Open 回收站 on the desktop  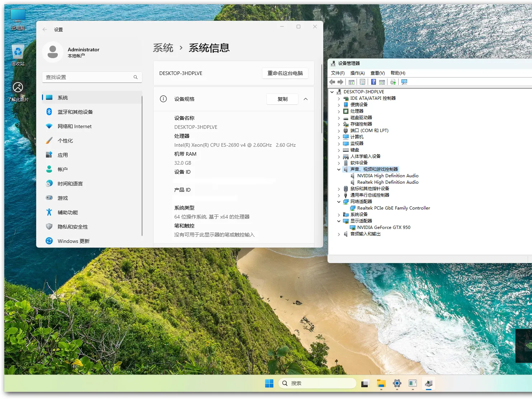[18, 51]
